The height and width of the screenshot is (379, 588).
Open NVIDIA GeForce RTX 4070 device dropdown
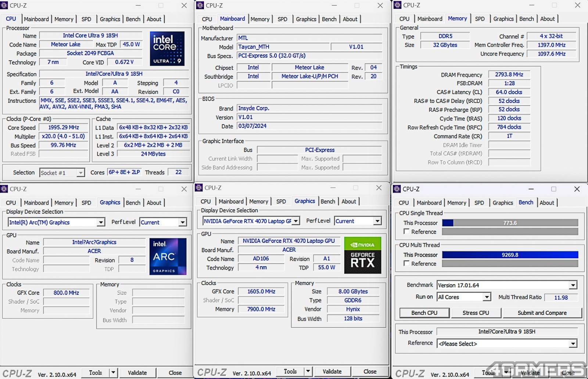pyautogui.click(x=295, y=221)
